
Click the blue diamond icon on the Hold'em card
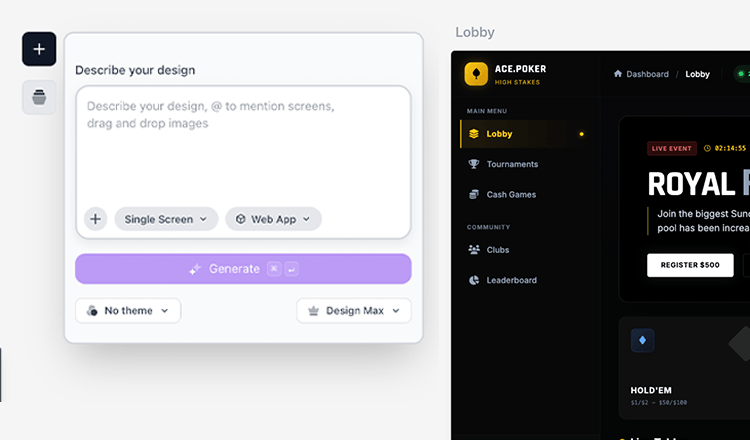[x=642, y=341]
